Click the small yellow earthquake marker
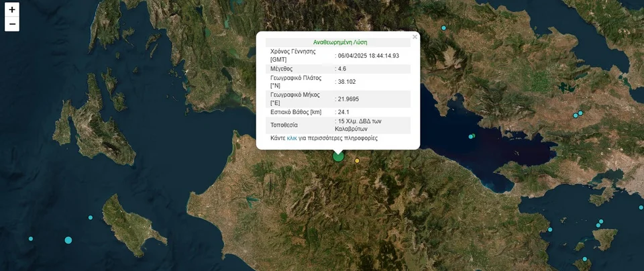Screen dimensions: 644x271 click(357, 160)
